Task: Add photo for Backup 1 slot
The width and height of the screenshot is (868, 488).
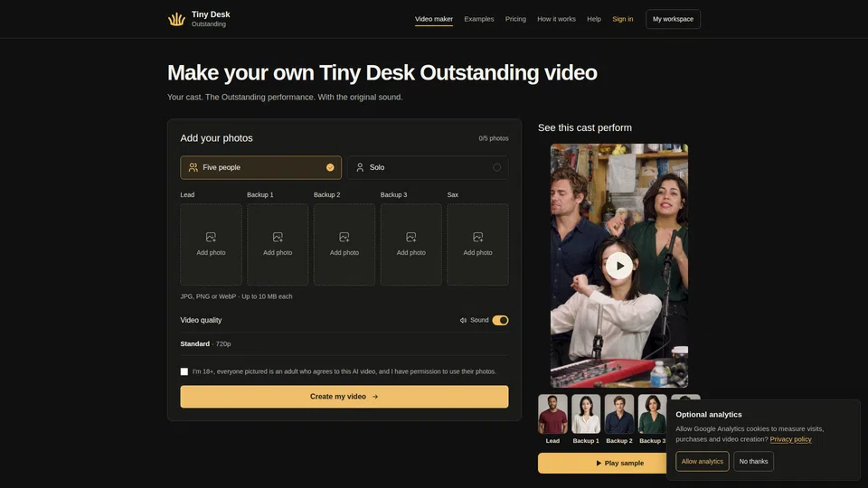Action: pyautogui.click(x=278, y=244)
